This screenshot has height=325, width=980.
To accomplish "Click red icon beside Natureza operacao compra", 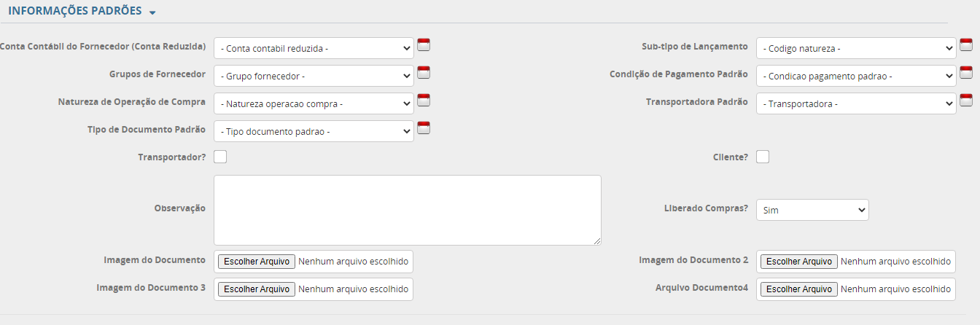I will [x=424, y=101].
